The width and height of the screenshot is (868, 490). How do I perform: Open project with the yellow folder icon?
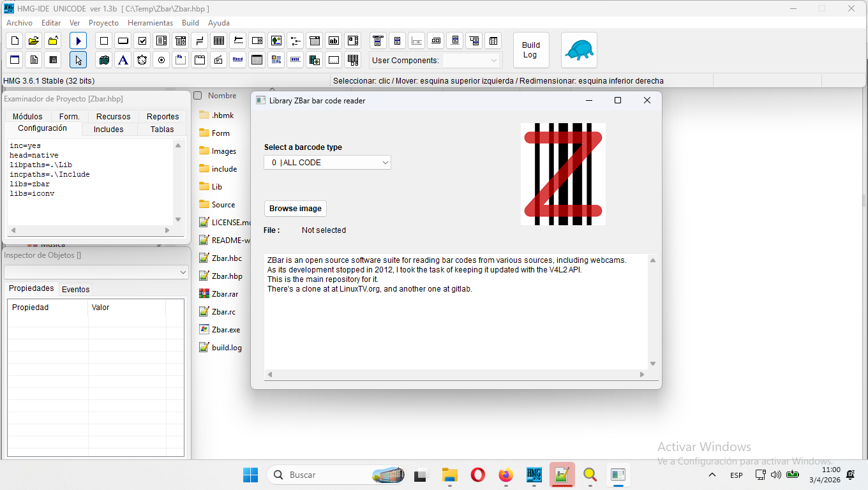click(34, 41)
